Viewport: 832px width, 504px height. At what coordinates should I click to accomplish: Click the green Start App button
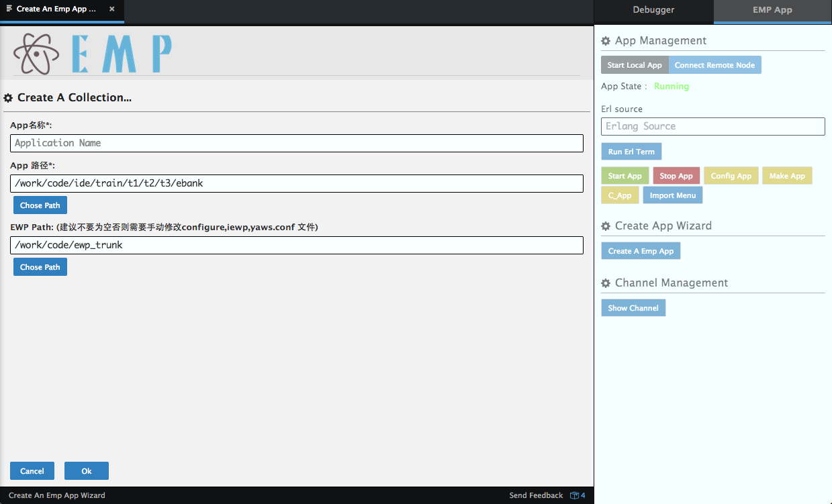(x=625, y=176)
